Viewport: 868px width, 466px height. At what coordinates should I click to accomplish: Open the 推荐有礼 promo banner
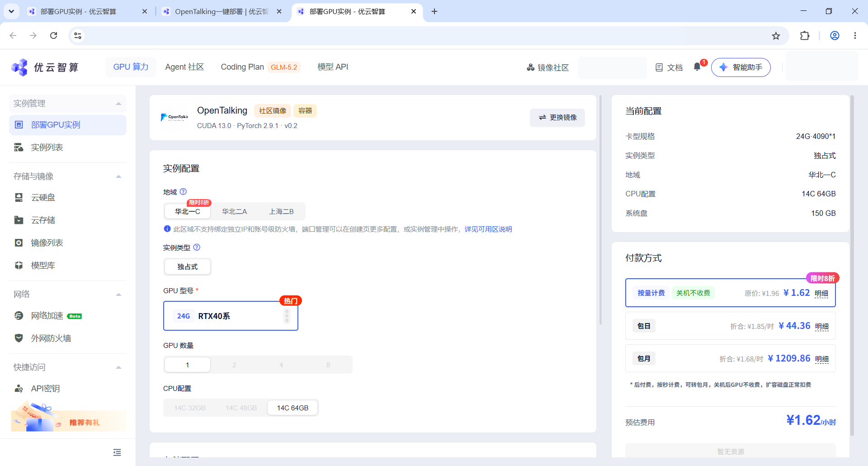coord(68,416)
